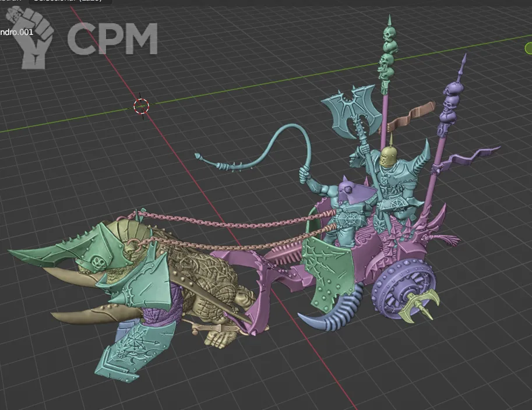Click the 3D cursor crosshair in the viewport
Screen dimensions: 532x410
(x=141, y=106)
